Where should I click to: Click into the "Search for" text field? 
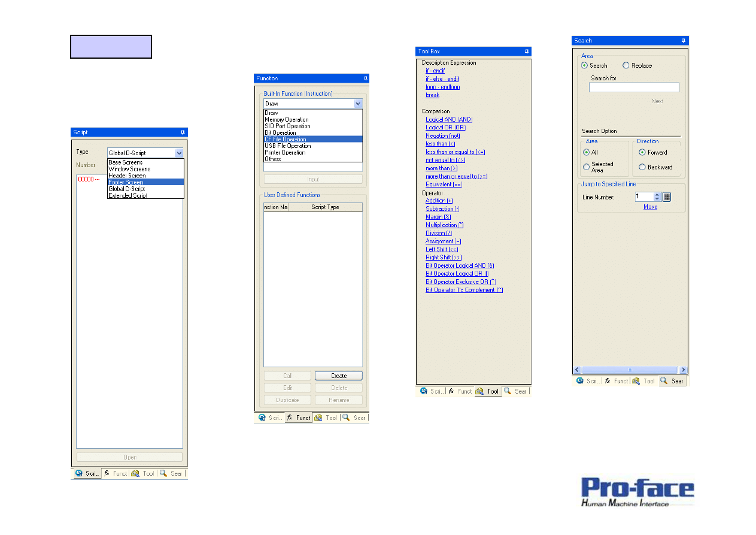pos(634,87)
